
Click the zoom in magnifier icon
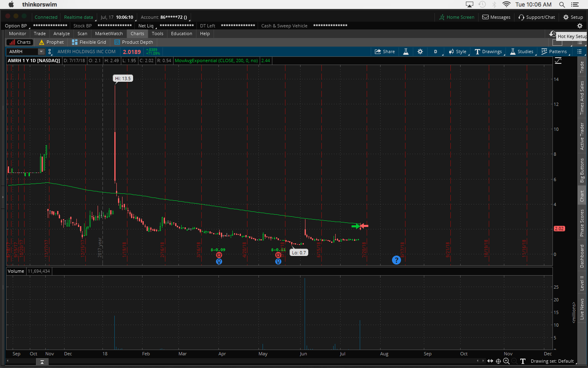(x=506, y=361)
